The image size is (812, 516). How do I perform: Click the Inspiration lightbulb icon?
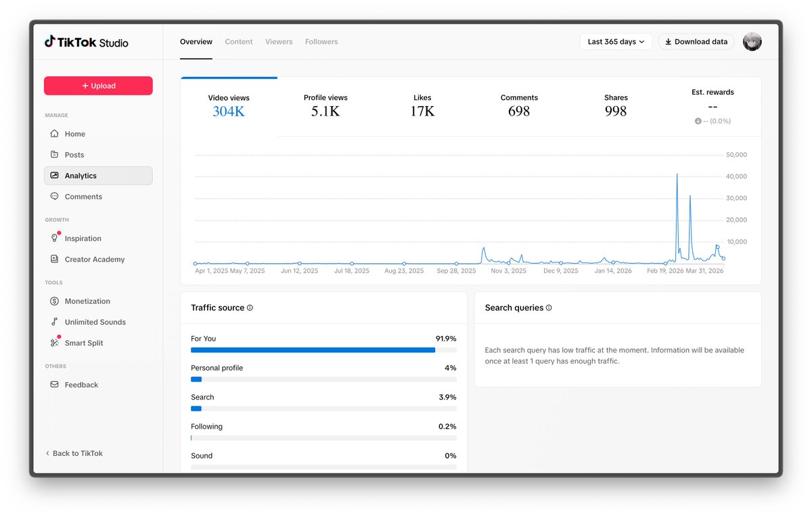pos(55,239)
